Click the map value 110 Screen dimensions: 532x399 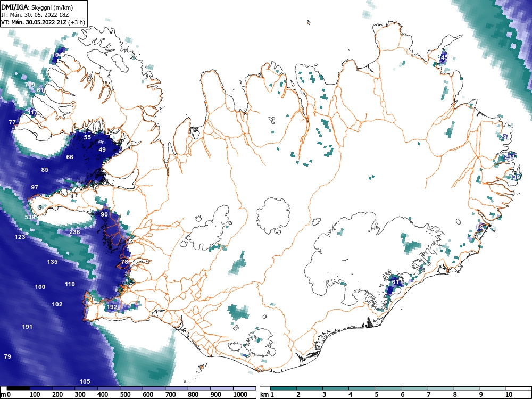coord(70,284)
